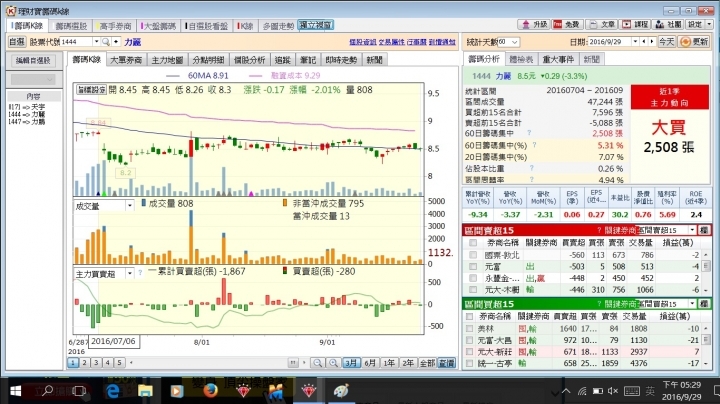
Task: Open Paint palette app on taskbar
Action: (x=341, y=391)
